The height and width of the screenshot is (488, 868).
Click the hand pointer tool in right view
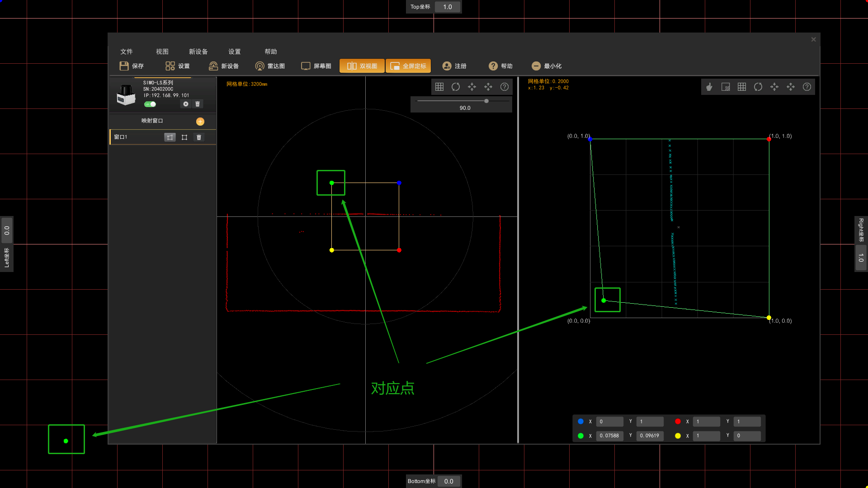point(709,87)
